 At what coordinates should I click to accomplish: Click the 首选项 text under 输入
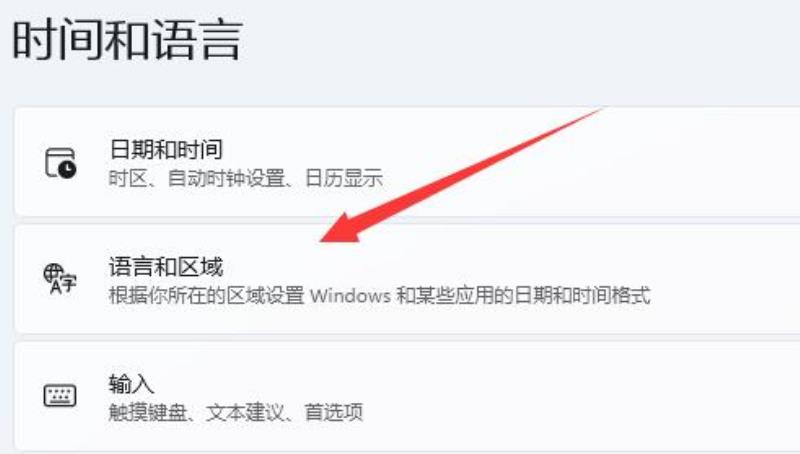coord(334,412)
